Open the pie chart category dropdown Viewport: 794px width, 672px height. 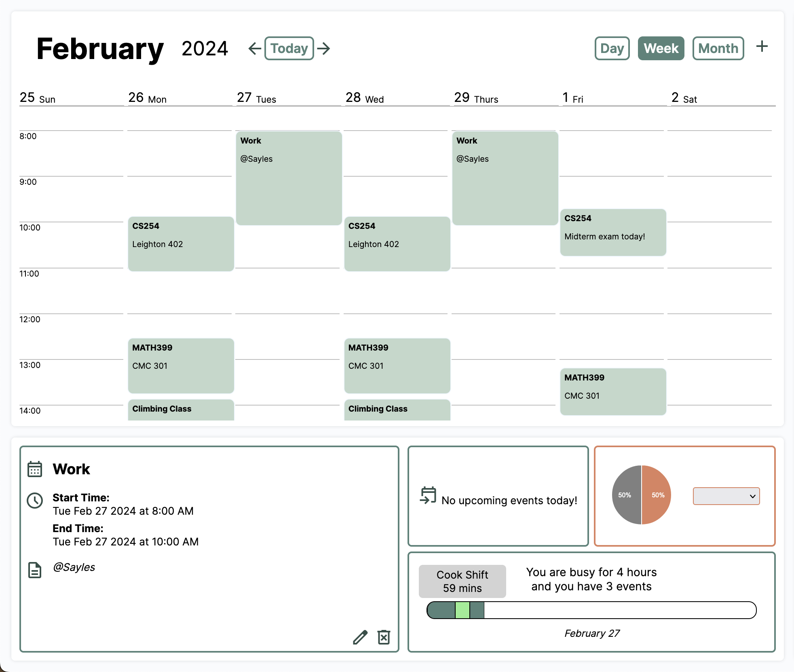pyautogui.click(x=726, y=496)
